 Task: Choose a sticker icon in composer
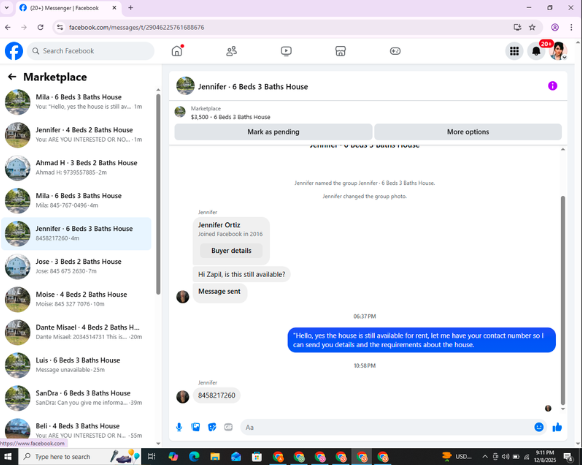(x=212, y=427)
